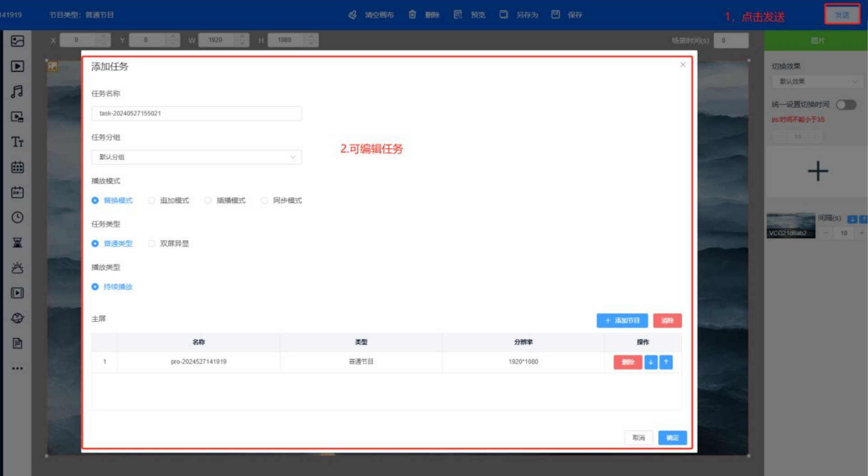Click the weather widget icon

click(x=17, y=268)
